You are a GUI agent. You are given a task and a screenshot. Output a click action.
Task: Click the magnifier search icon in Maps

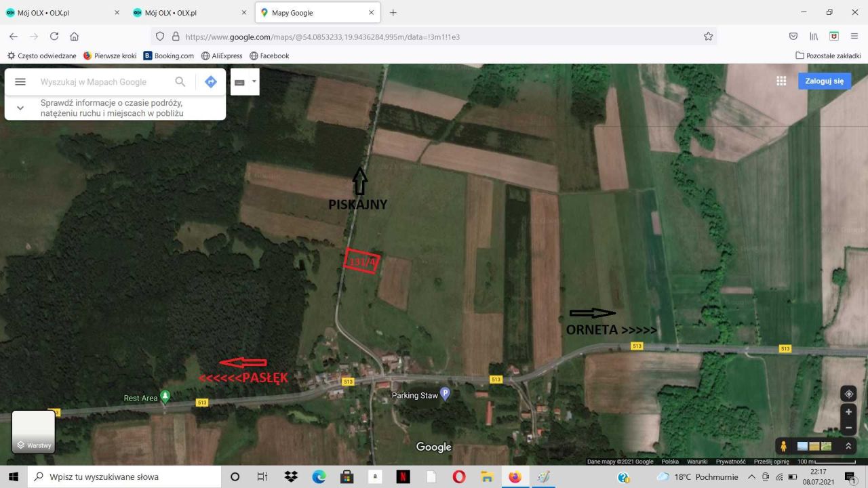[180, 82]
